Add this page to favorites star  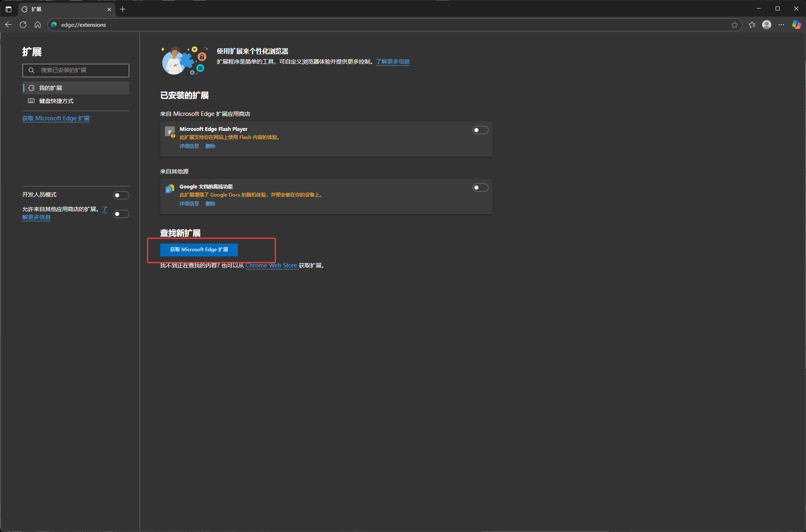click(x=734, y=25)
